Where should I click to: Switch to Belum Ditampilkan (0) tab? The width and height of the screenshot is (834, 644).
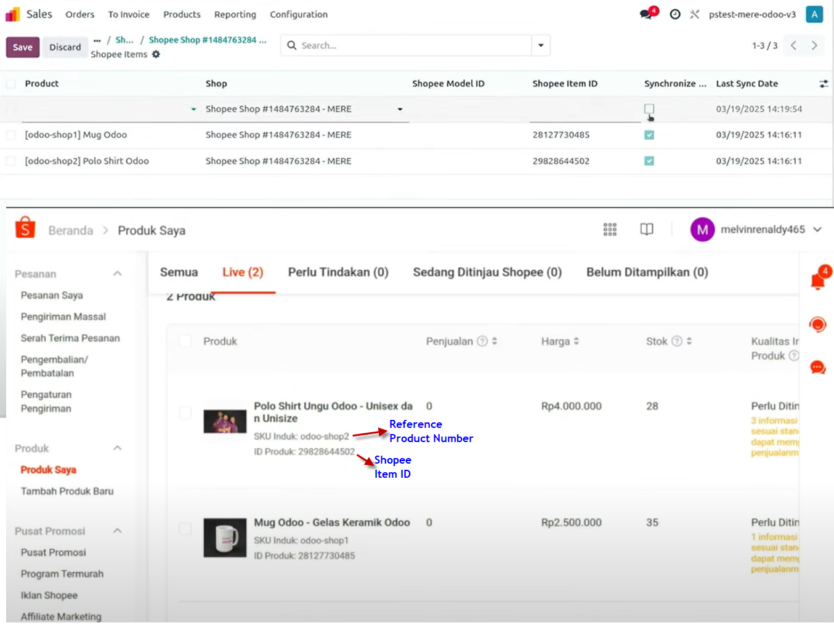point(647,272)
